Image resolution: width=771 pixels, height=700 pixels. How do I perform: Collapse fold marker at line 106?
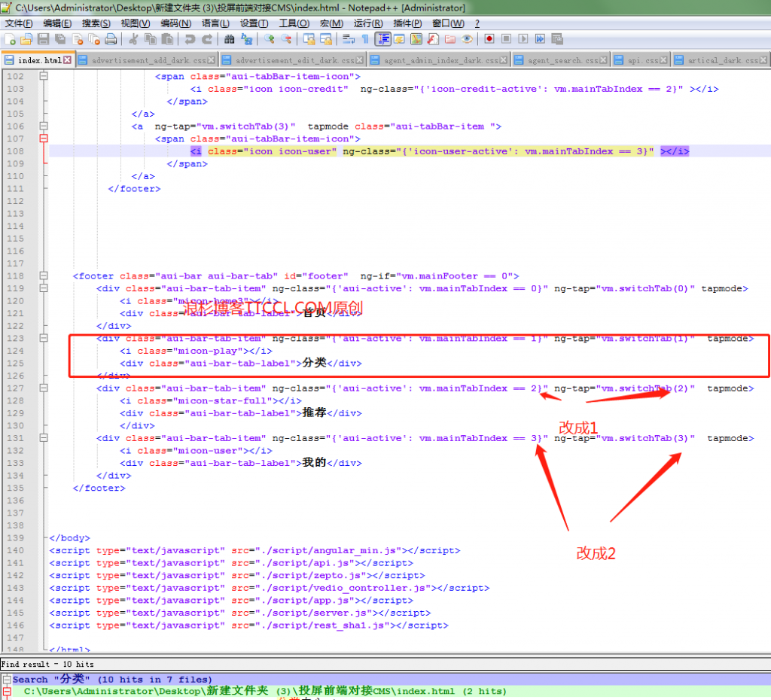[x=44, y=126]
